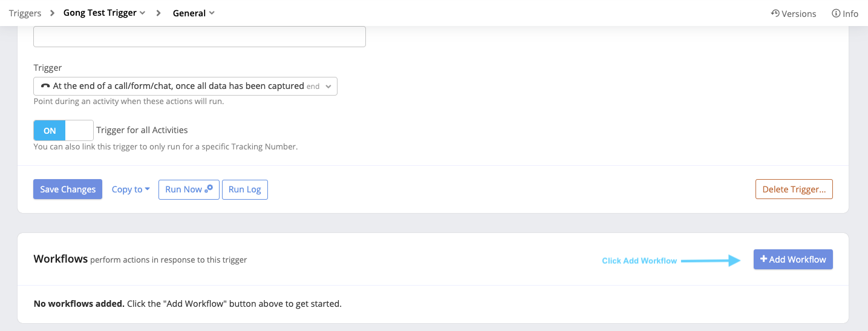Click the plus icon on Add Workflow
Viewport: 868px width, 331px height.
click(x=763, y=259)
